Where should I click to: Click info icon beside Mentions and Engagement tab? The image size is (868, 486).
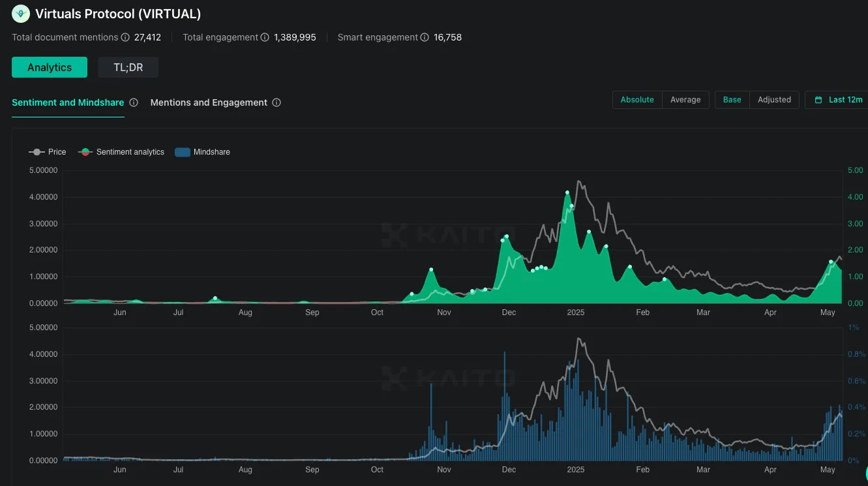pyautogui.click(x=277, y=102)
